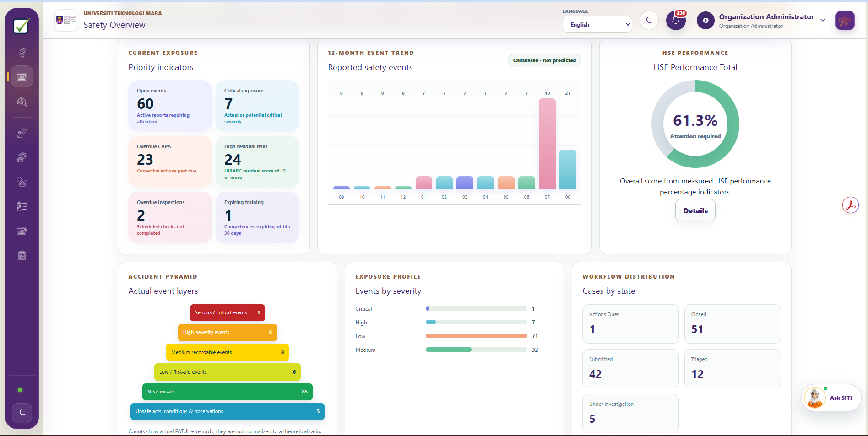Screen dimensions: 868x436
Task: Export page using red PDF icon
Action: 851,205
